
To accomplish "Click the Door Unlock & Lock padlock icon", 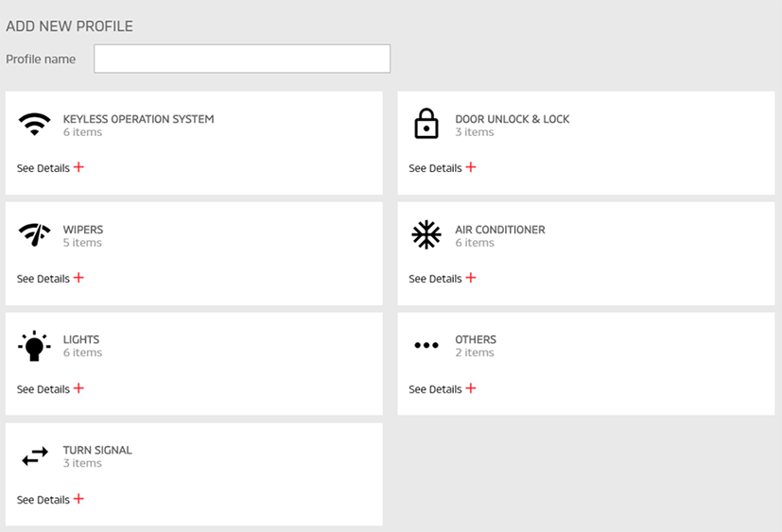I will (426, 123).
